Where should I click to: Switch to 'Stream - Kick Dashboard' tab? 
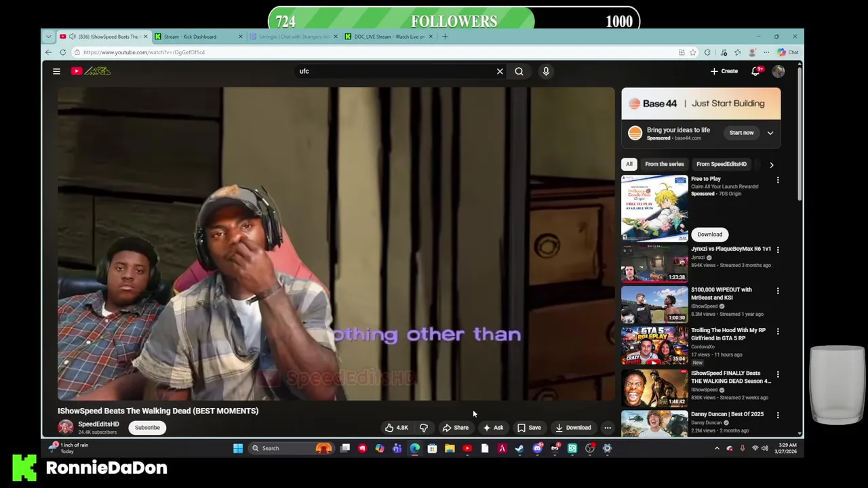pyautogui.click(x=197, y=37)
